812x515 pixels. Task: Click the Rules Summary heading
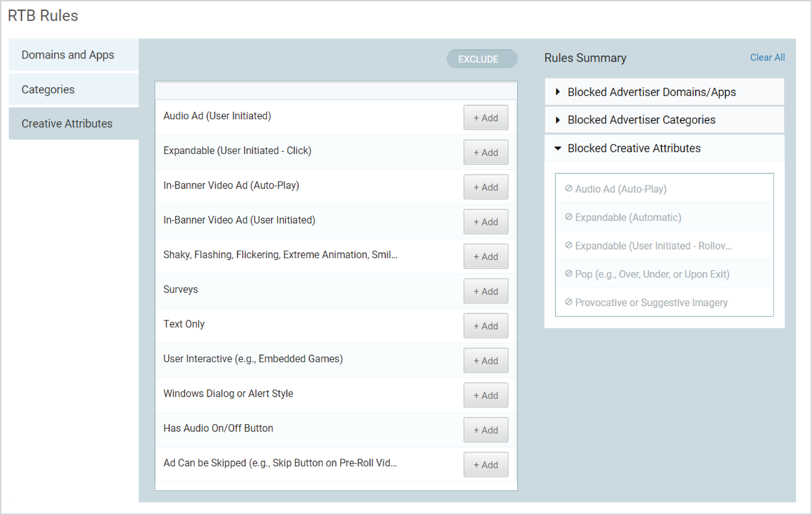pyautogui.click(x=585, y=58)
